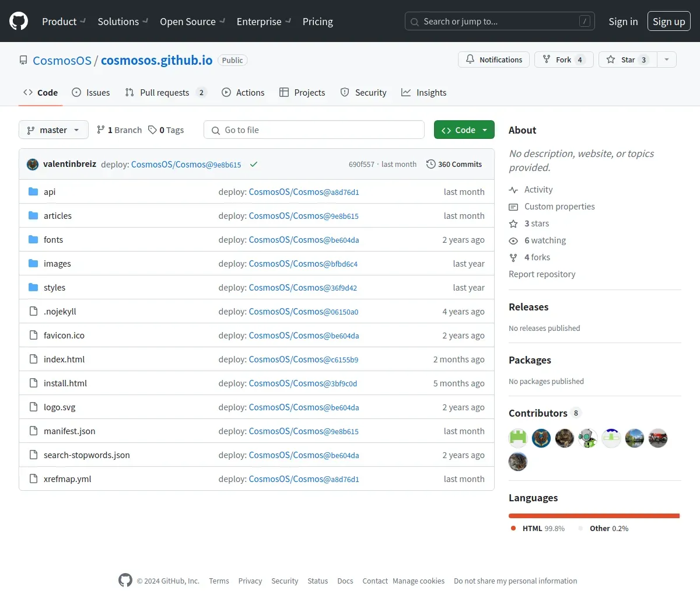Open the Activity link in About

point(531,190)
